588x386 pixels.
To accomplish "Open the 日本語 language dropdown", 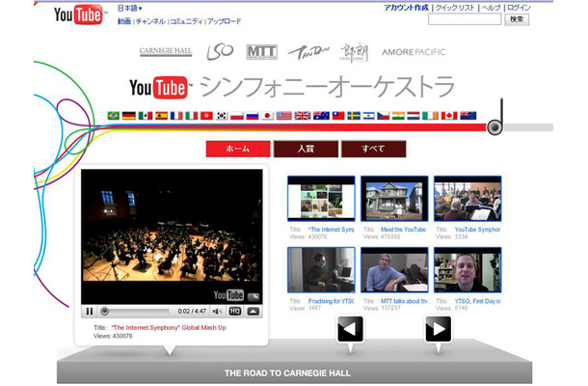I will pyautogui.click(x=129, y=8).
